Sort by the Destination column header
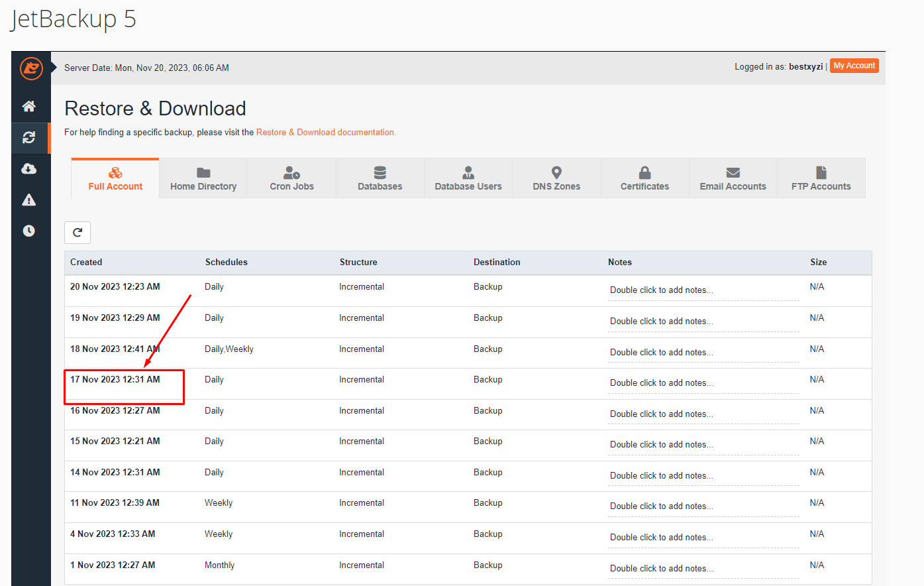This screenshot has height=586, width=924. pyautogui.click(x=497, y=262)
